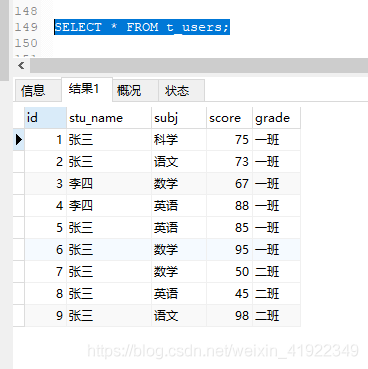Select stu_name 张三 in row id 9
This screenshot has height=369, width=368.
[x=109, y=316]
